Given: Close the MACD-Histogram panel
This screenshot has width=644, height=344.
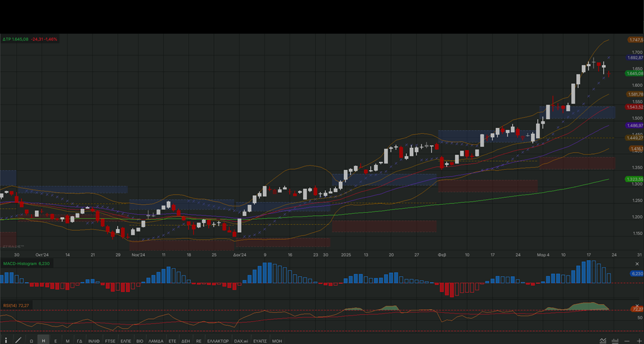Looking at the screenshot, I should click(638, 264).
